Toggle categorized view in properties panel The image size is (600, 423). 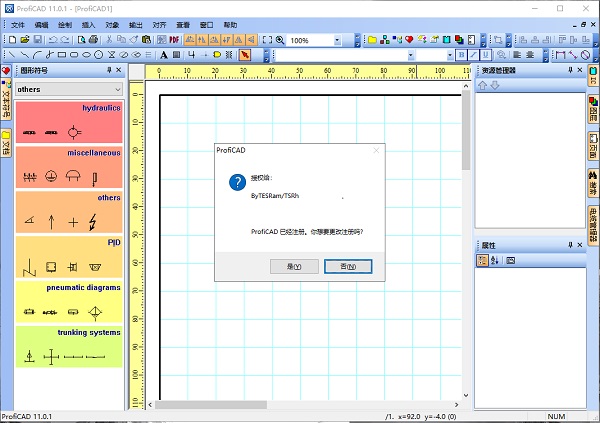pyautogui.click(x=482, y=261)
